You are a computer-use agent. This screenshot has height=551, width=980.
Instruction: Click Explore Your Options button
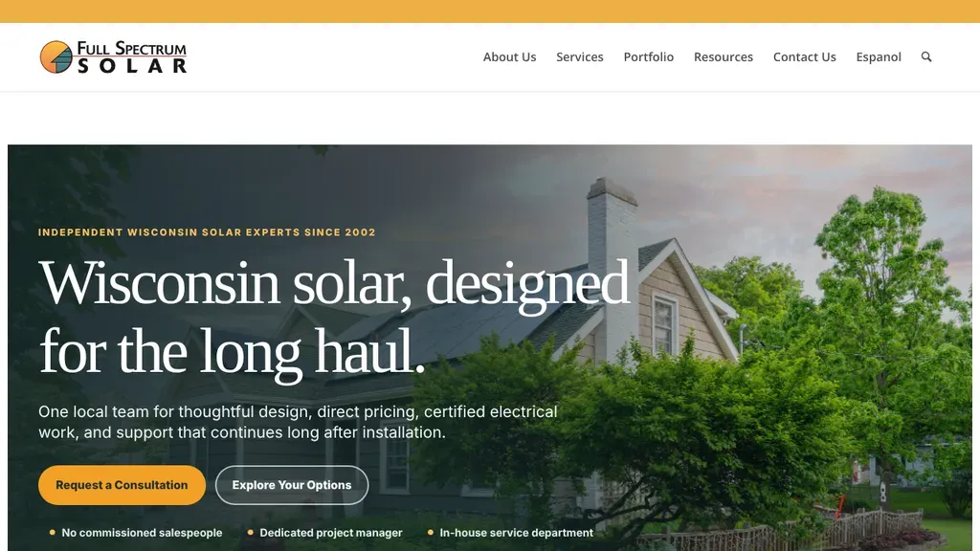pos(292,485)
